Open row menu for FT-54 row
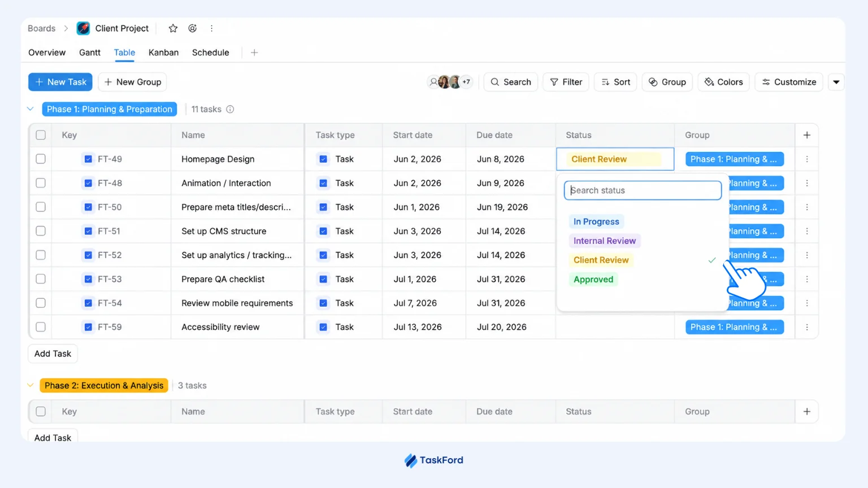Image resolution: width=868 pixels, height=488 pixels. [807, 303]
